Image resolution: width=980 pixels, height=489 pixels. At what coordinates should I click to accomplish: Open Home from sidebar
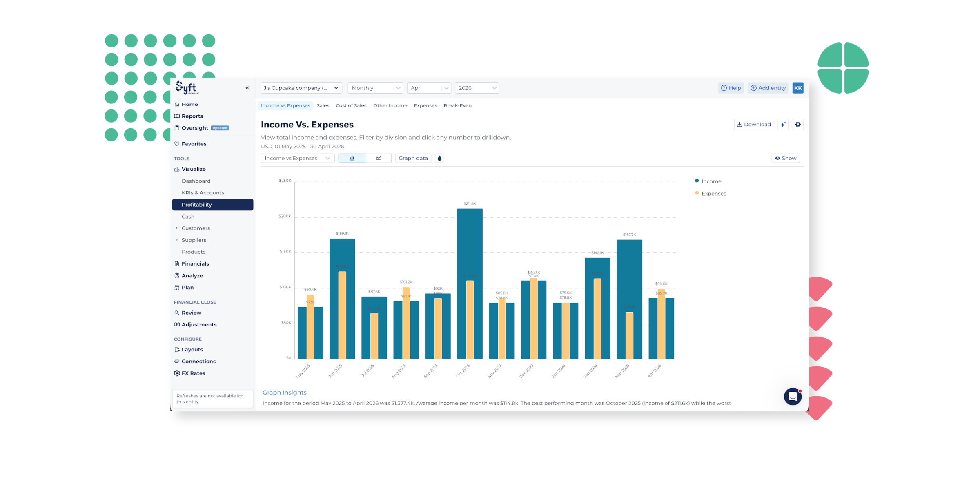pyautogui.click(x=189, y=104)
